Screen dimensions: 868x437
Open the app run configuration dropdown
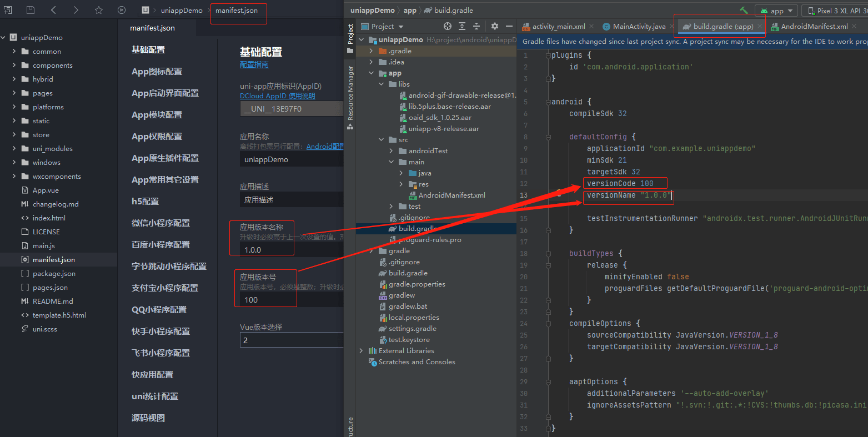click(776, 11)
